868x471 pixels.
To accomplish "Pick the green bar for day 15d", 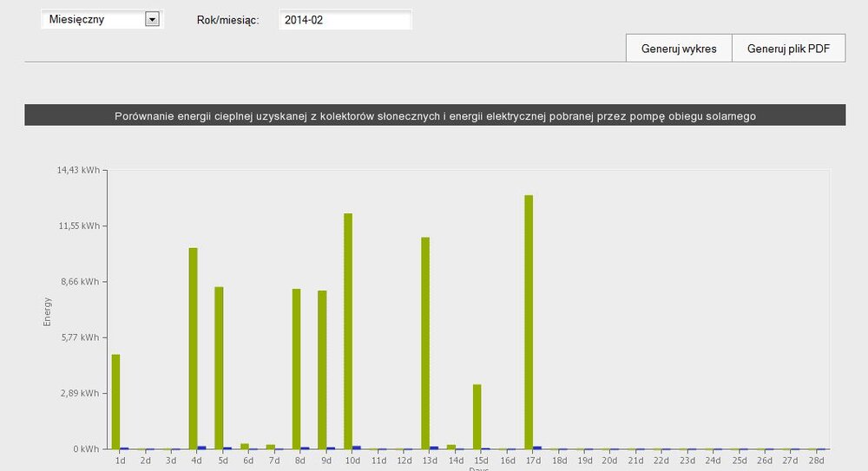I will click(x=477, y=416).
